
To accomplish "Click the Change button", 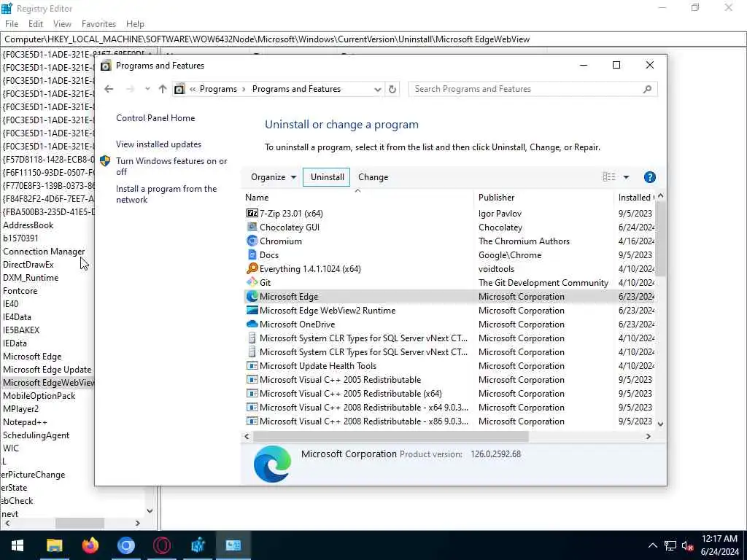I will pos(373,177).
